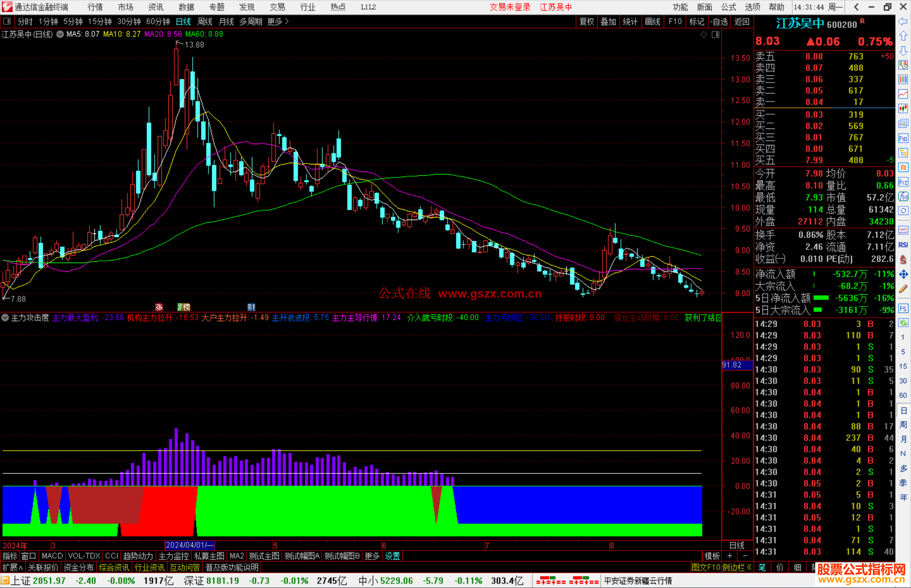Open the F10 sidebar icon

coord(903,138)
